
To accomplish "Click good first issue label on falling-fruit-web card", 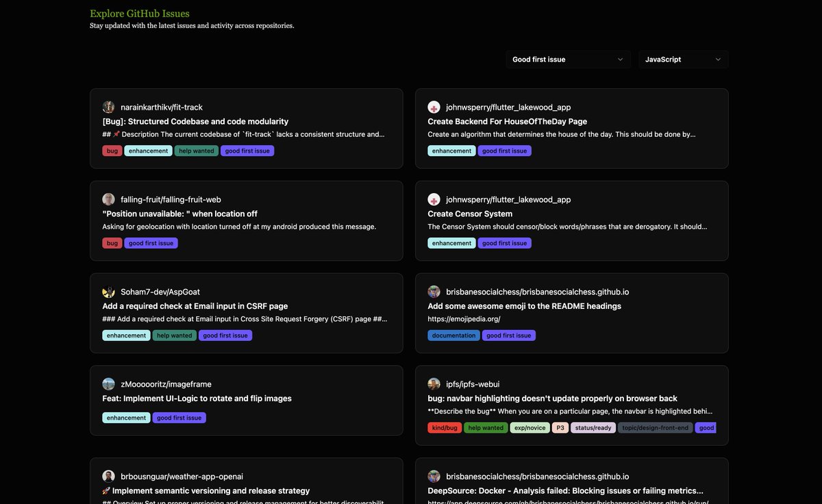I will [151, 243].
